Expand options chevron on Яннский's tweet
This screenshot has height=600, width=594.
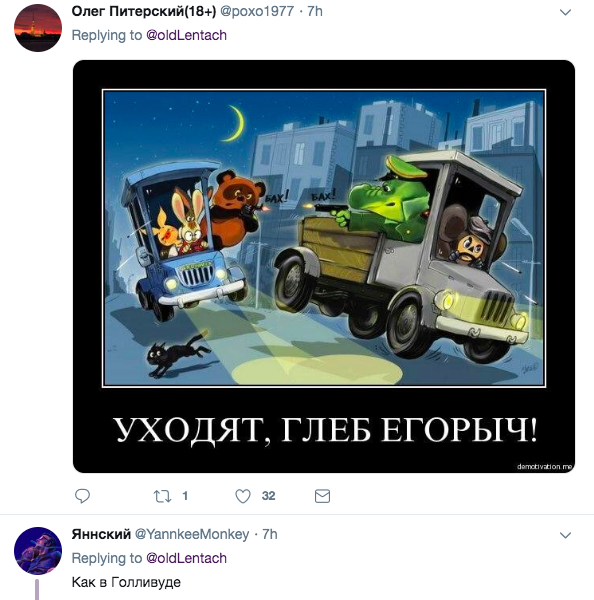pos(565,535)
